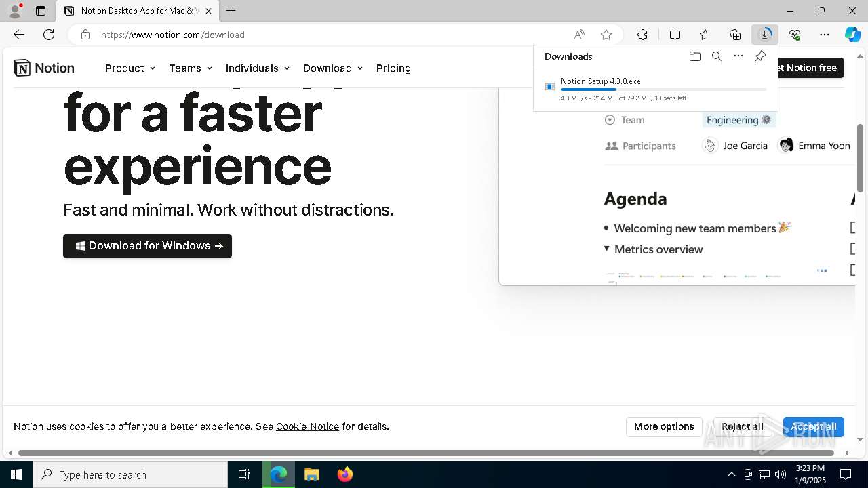The image size is (868, 488).
Task: Click the Engineering team tag
Action: (738, 120)
